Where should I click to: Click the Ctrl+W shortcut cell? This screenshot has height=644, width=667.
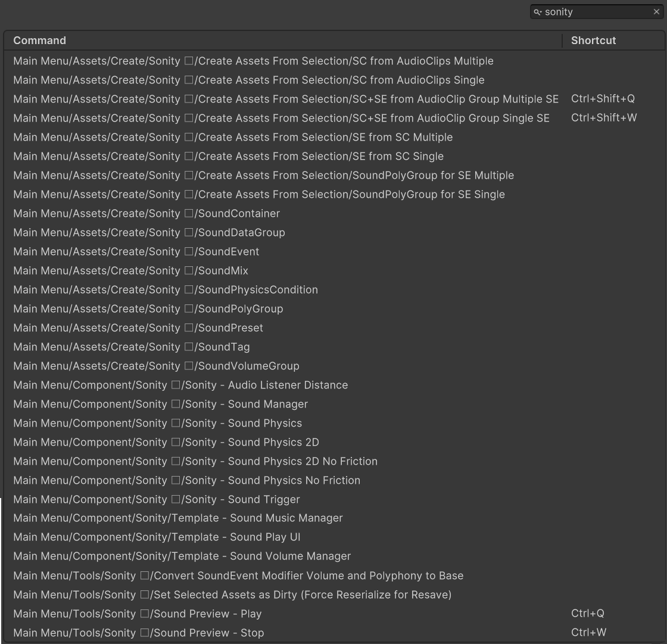click(588, 633)
